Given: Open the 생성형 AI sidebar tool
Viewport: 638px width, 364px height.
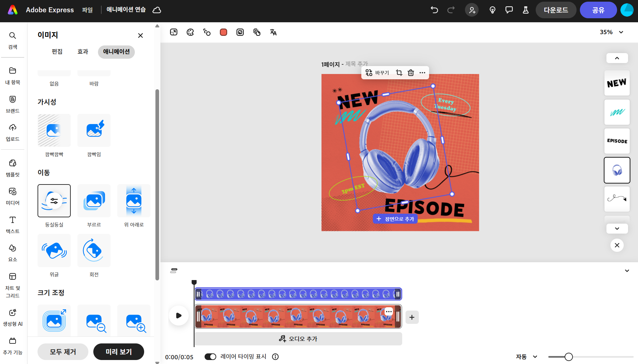Looking at the screenshot, I should [x=13, y=317].
